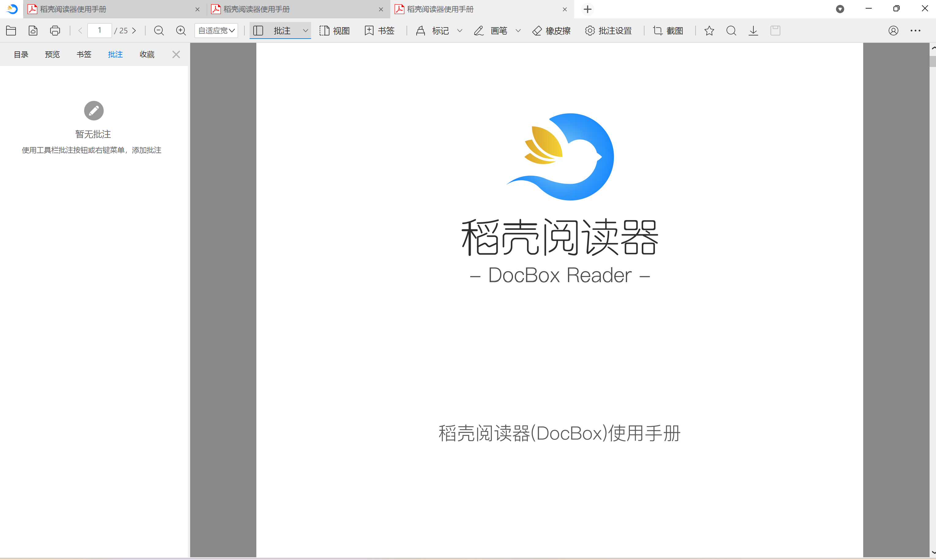Zoom in with the plus magnifier
The width and height of the screenshot is (936, 560).
click(x=181, y=31)
